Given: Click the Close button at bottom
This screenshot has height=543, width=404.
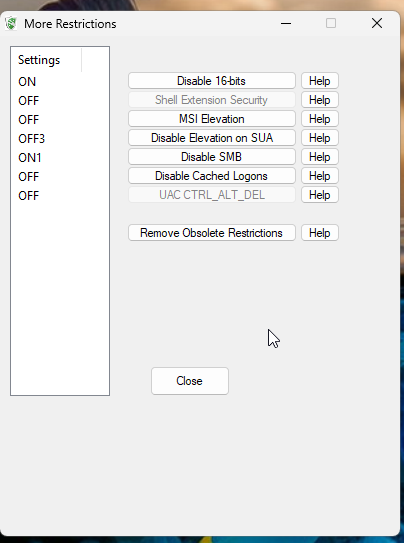Looking at the screenshot, I should tap(190, 381).
